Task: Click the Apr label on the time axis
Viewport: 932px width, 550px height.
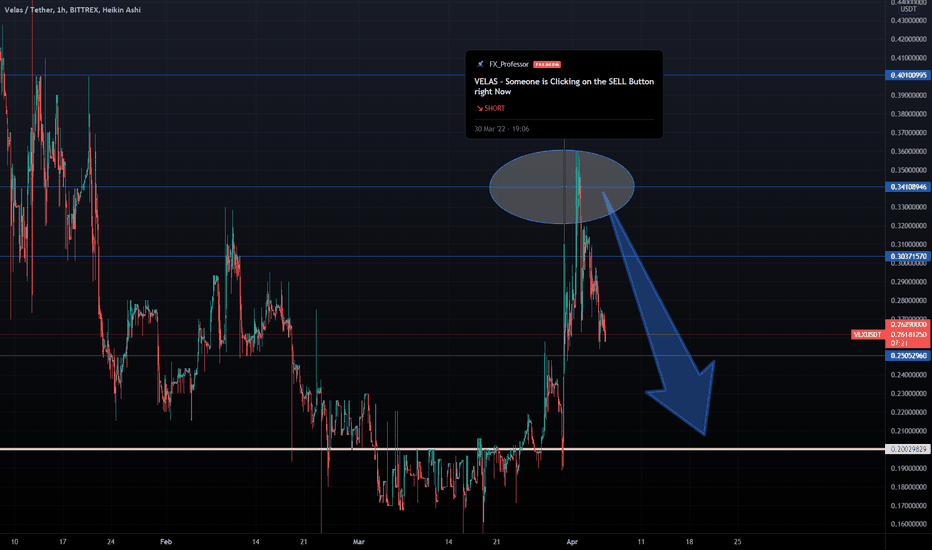Action: point(572,542)
